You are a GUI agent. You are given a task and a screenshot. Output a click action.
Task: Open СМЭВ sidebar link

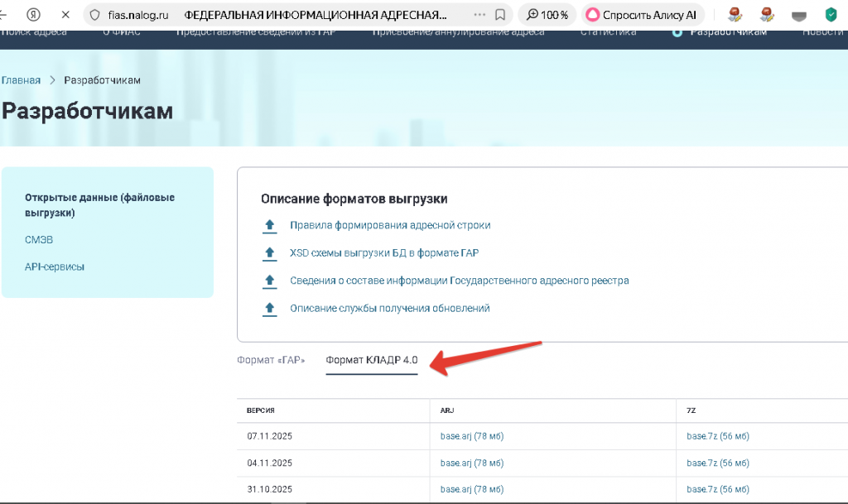[39, 240]
